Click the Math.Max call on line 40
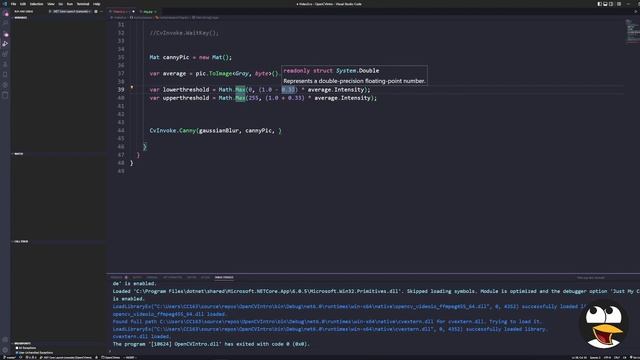The width and height of the screenshot is (640, 360). tap(232, 98)
